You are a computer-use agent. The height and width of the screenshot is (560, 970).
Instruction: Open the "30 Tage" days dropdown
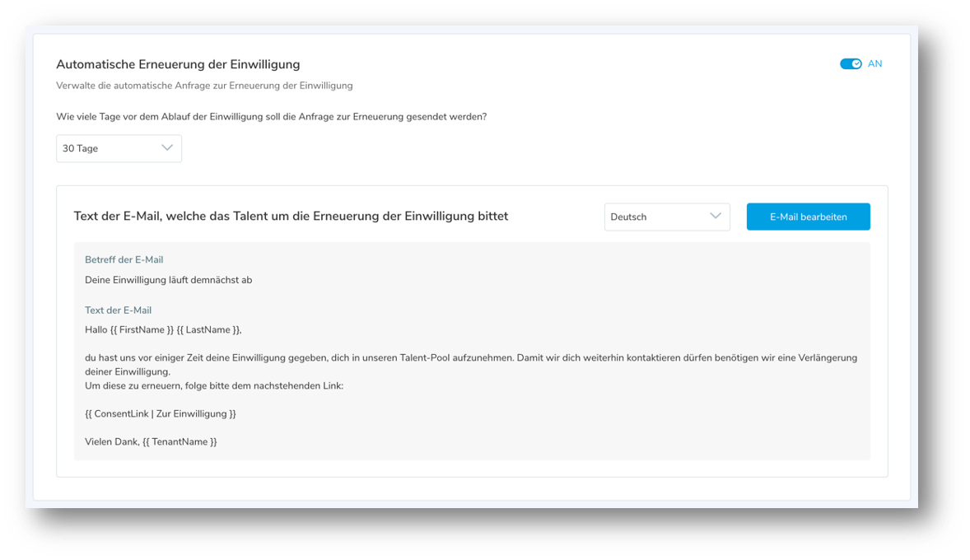coord(119,148)
